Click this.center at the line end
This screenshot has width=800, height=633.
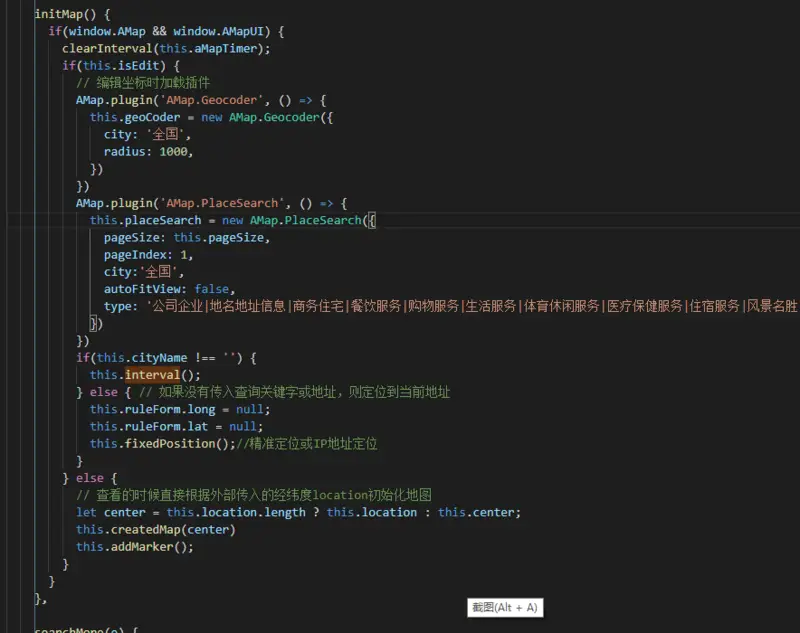tap(476, 513)
